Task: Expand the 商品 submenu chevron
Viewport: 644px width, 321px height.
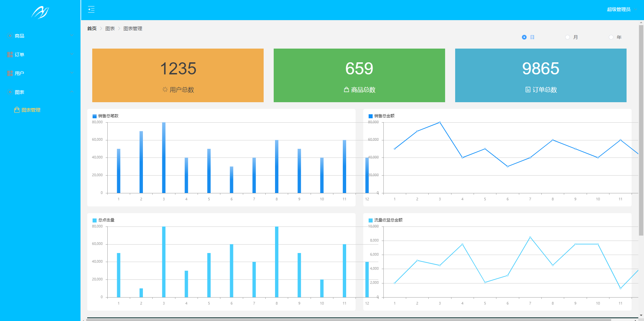Action: [x=72, y=36]
